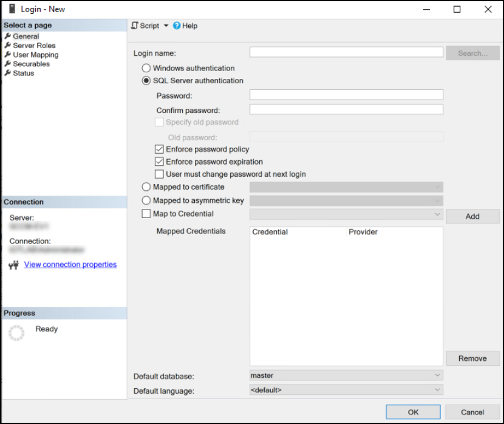Image resolution: width=504 pixels, height=424 pixels.
Task: Open the Mapped to asymmetric key dropdown
Action: 346,200
